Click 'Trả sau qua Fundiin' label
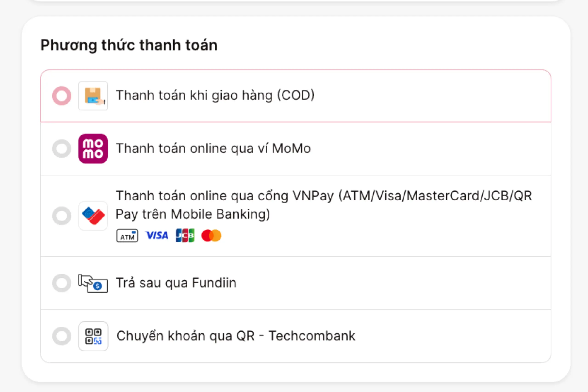 click(x=176, y=283)
